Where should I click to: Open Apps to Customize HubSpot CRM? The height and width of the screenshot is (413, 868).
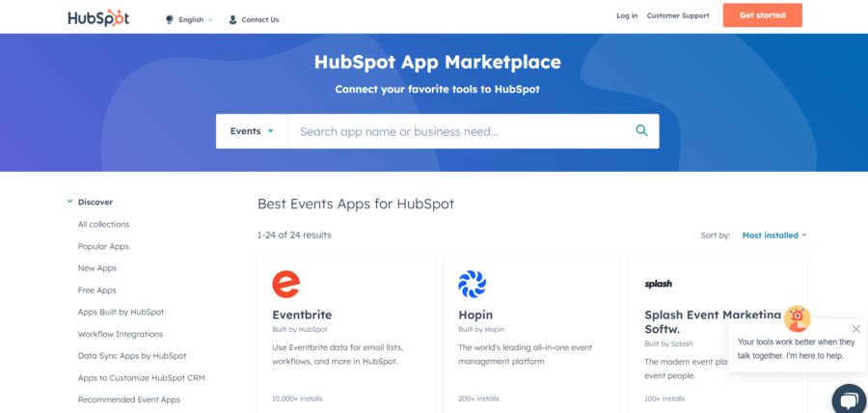141,378
